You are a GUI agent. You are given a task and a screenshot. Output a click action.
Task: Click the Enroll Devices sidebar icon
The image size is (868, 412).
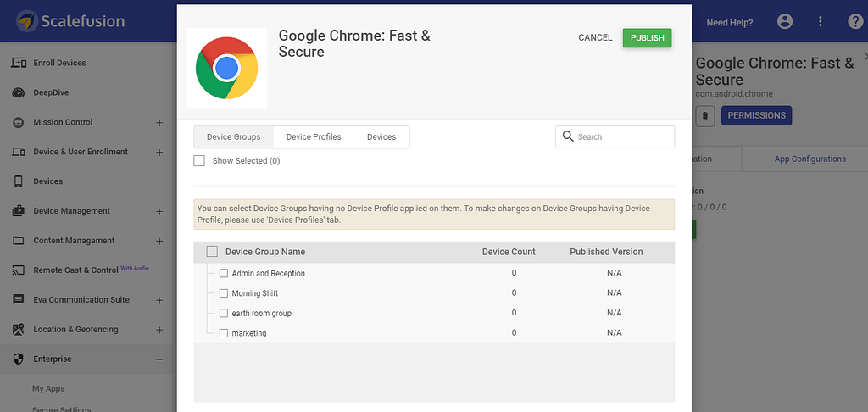pos(19,63)
